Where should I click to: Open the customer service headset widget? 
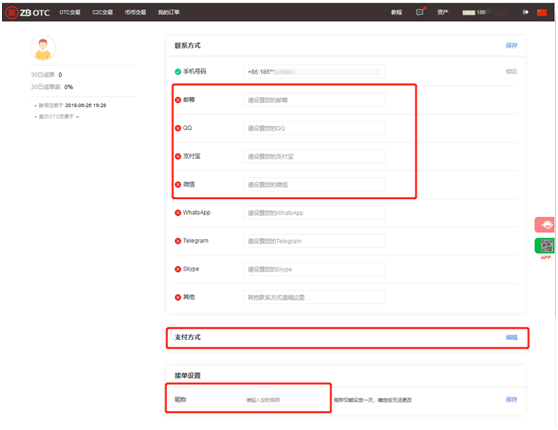point(545,225)
